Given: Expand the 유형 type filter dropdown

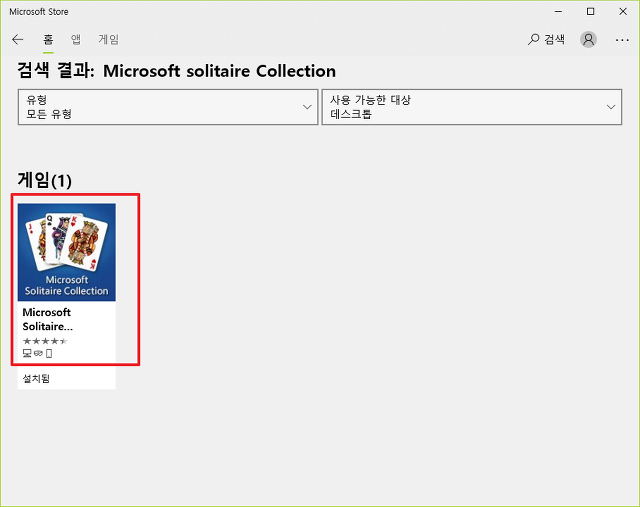Looking at the screenshot, I should [x=168, y=107].
